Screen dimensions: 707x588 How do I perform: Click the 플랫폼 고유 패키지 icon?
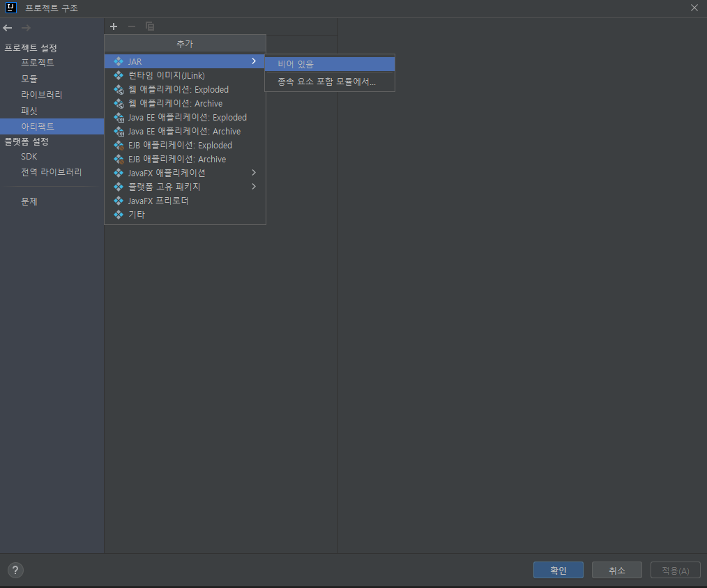point(119,187)
